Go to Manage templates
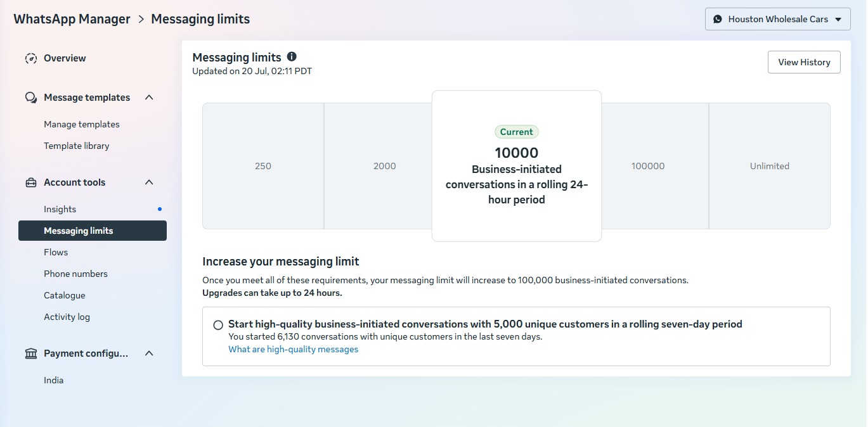 pos(82,124)
